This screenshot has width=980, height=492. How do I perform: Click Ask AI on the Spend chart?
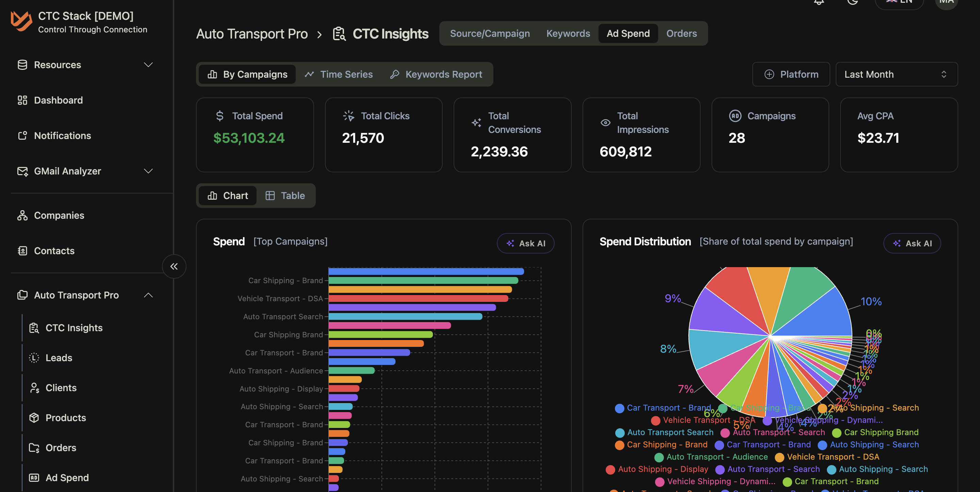click(525, 243)
